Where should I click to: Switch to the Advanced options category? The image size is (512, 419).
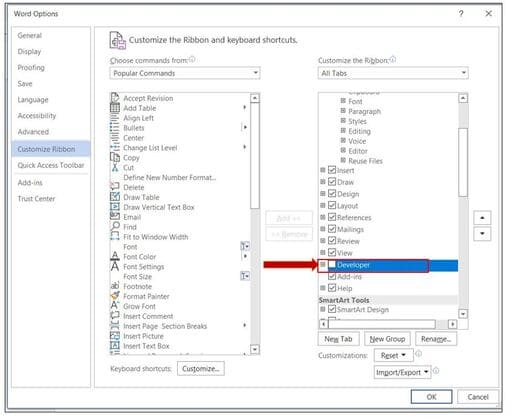(33, 132)
